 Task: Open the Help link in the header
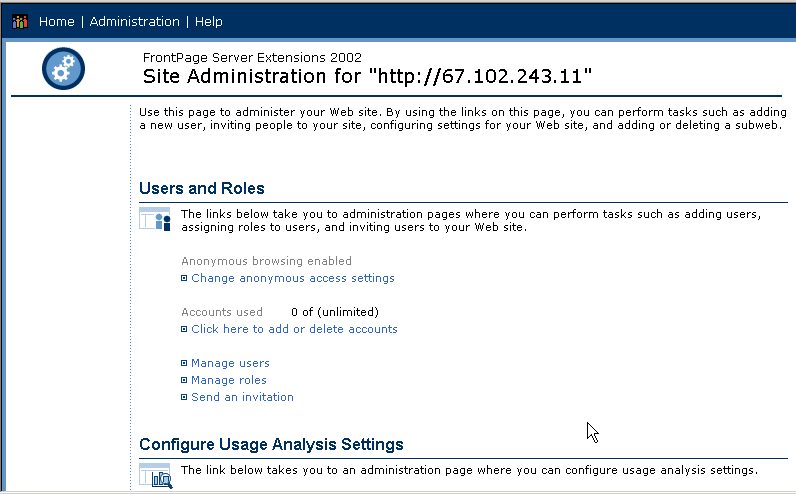[x=209, y=22]
